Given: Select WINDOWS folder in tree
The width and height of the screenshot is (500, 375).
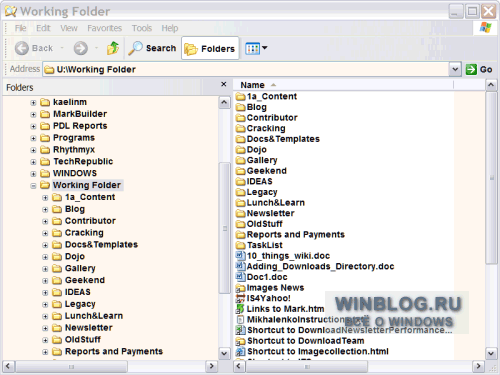Looking at the screenshot, I should coord(75,173).
